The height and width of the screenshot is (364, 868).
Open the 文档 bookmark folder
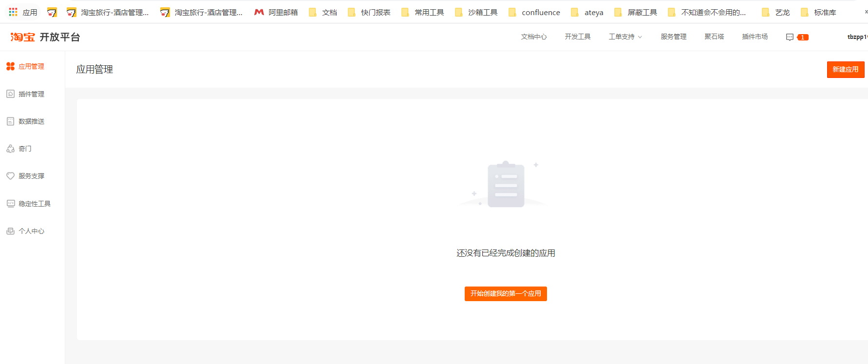click(x=323, y=12)
